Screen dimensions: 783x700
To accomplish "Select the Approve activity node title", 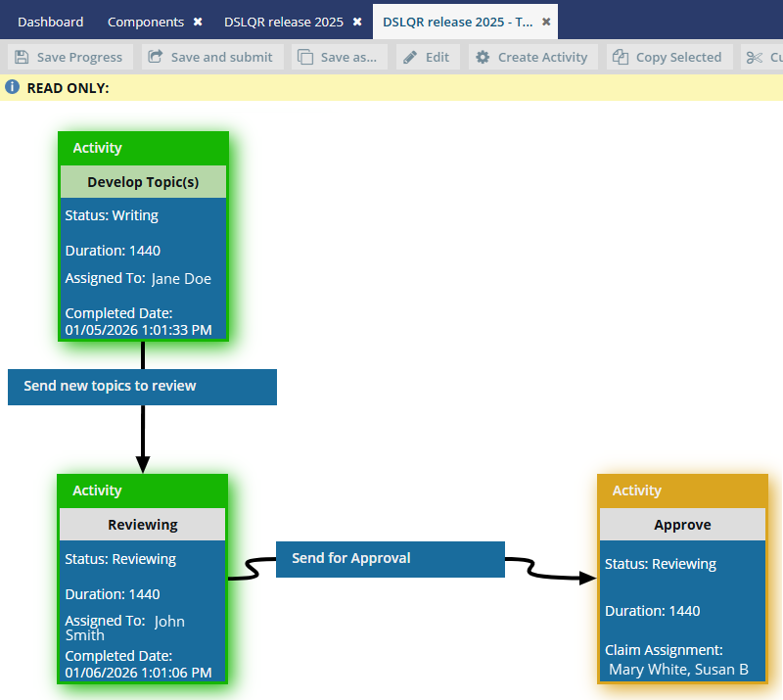I will (682, 525).
